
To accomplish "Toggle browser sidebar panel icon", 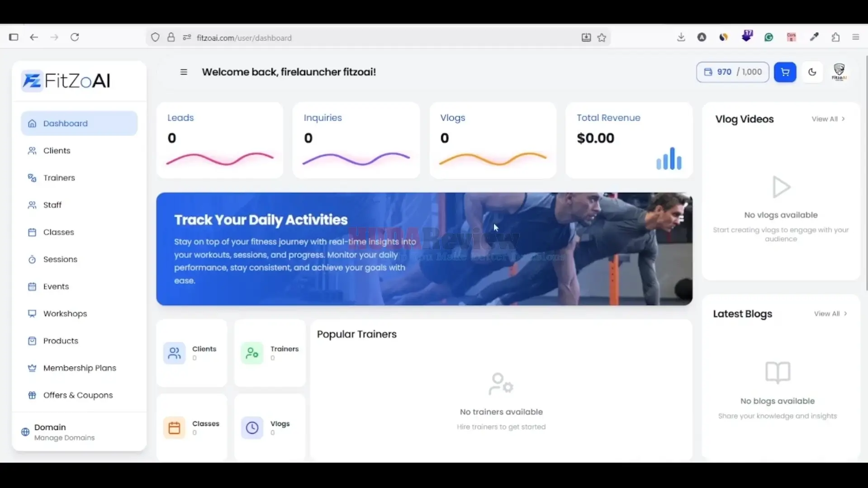I will click(x=14, y=38).
